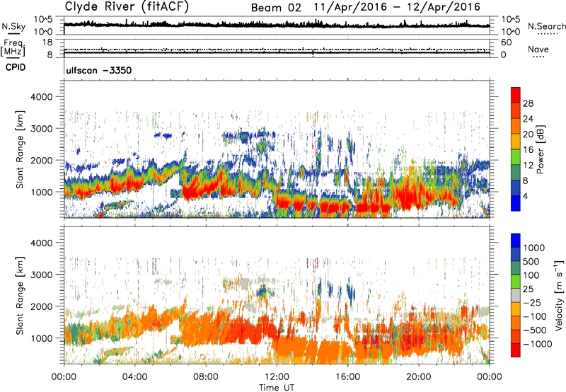The image size is (566, 392).
Task: Click the date range '11/Apr/2016 – 12/Apr/2016'
Action: point(397,7)
